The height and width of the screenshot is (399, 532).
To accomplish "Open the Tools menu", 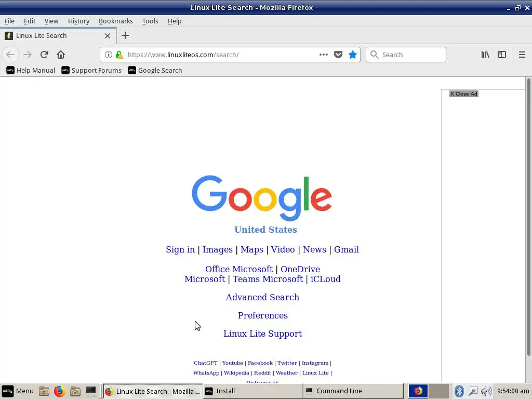I will point(150,21).
